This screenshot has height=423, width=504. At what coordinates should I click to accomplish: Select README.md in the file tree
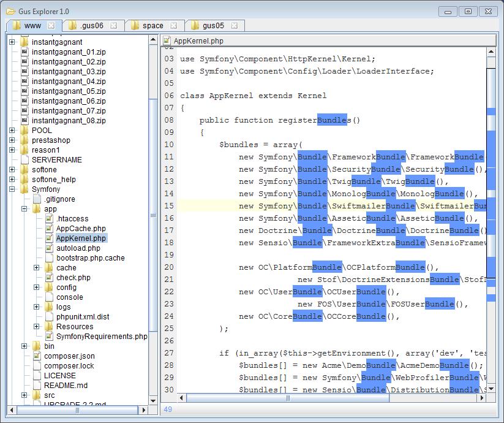[x=66, y=386]
